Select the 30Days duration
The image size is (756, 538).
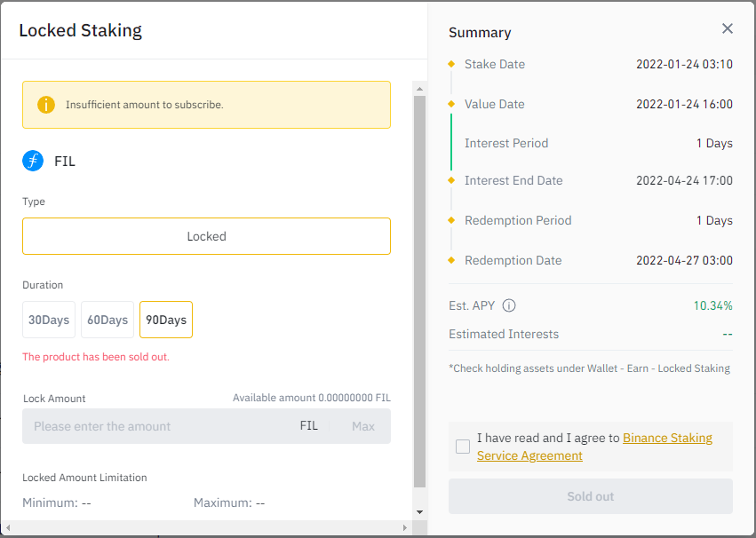49,320
